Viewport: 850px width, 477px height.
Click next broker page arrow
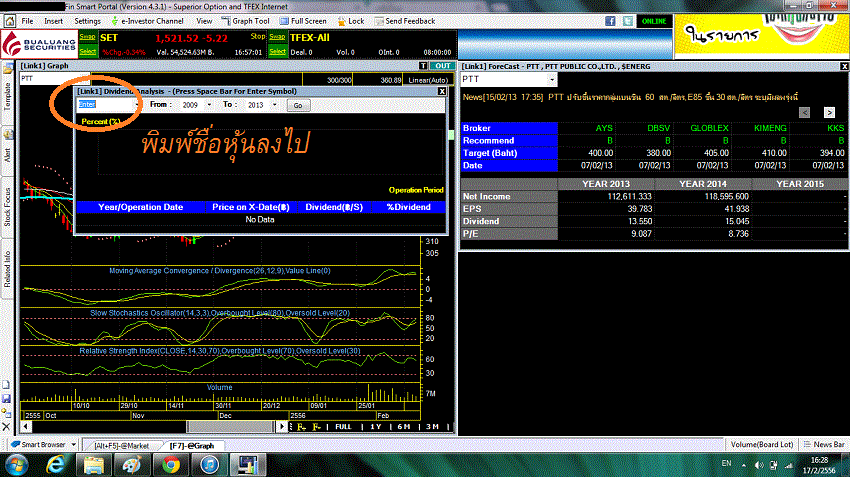click(829, 112)
